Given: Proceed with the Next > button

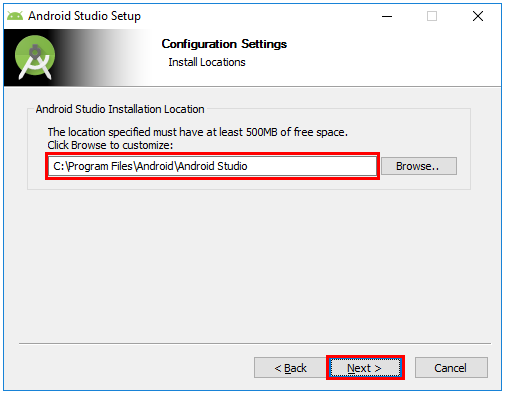Looking at the screenshot, I should [365, 368].
